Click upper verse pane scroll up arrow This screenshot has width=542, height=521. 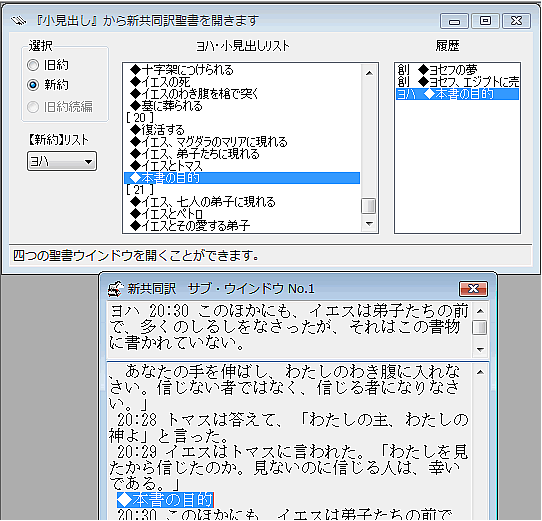(480, 311)
